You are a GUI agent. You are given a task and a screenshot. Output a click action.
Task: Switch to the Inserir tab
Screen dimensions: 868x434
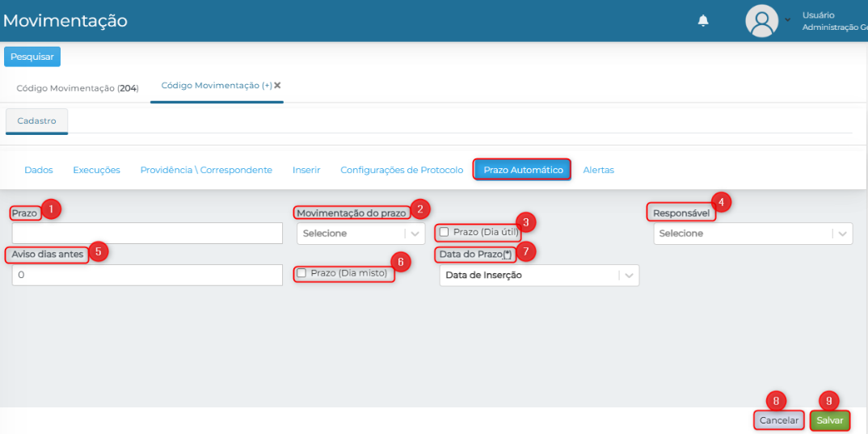pyautogui.click(x=306, y=170)
